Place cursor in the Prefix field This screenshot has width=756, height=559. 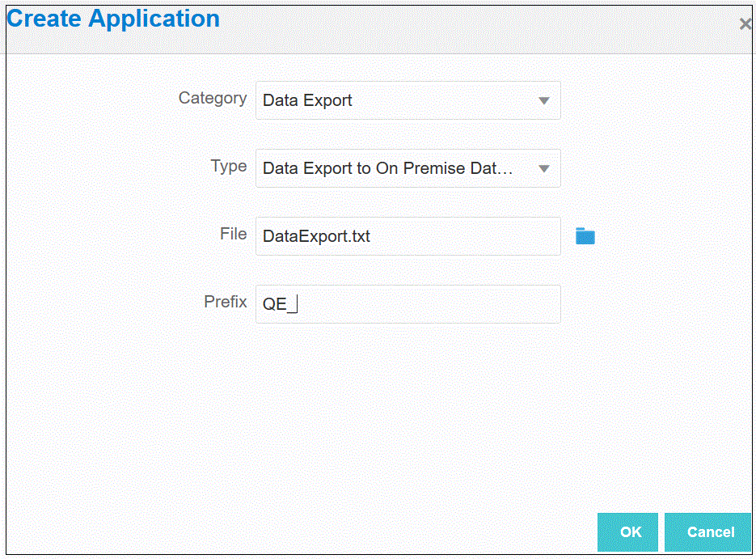[429, 305]
